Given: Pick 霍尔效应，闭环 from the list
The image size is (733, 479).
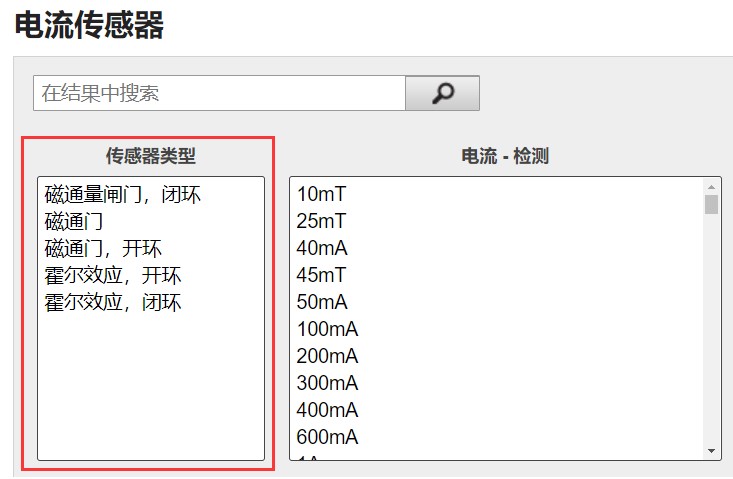Looking at the screenshot, I should click(x=113, y=302).
